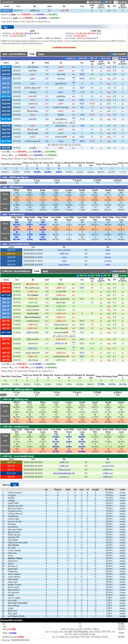This screenshot has width=128, height=644.
Task: Uncheck the AUT CUP league filter
Action: [89, 276]
